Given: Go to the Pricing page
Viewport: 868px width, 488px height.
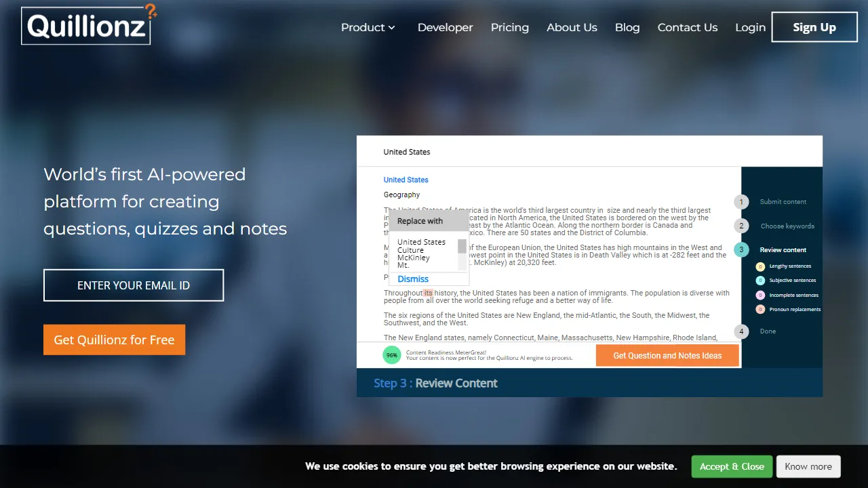Looking at the screenshot, I should pos(510,28).
